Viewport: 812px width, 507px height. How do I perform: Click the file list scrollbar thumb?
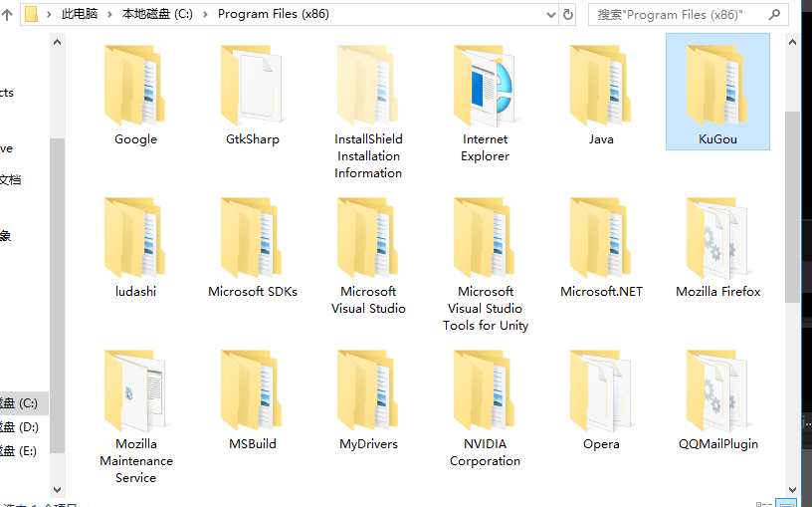[792, 207]
